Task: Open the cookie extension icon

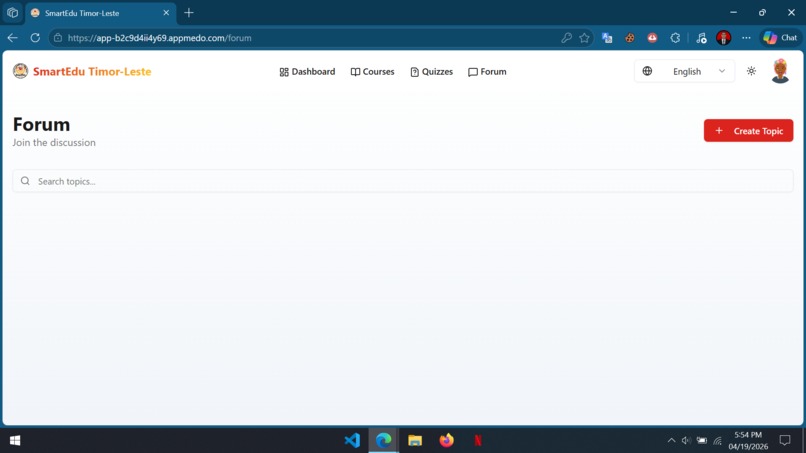Action: [630, 38]
